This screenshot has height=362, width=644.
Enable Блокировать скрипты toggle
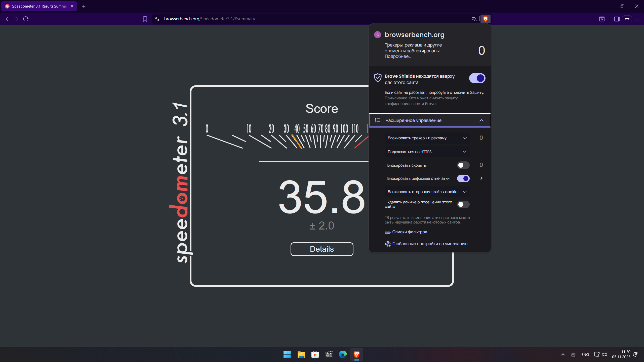coord(463,165)
